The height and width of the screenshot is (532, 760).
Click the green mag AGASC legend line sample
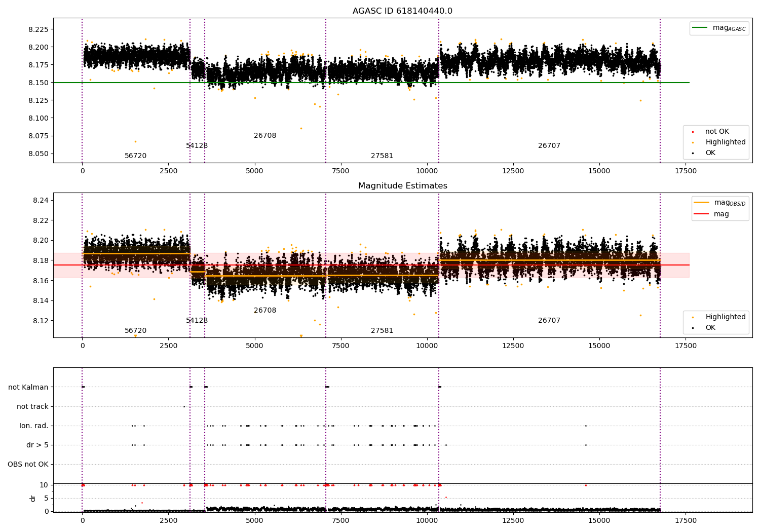coord(700,28)
